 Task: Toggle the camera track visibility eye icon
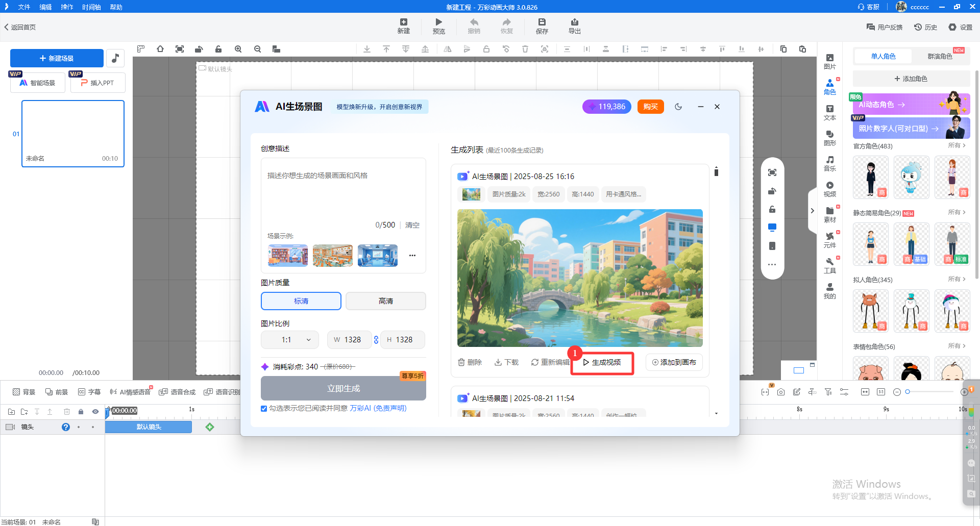click(95, 412)
